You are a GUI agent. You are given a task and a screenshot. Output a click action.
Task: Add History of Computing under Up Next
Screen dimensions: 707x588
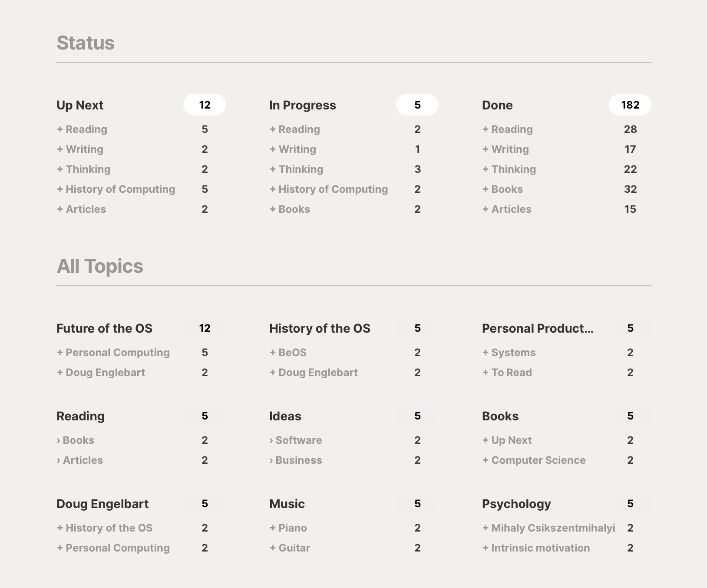coord(116,189)
